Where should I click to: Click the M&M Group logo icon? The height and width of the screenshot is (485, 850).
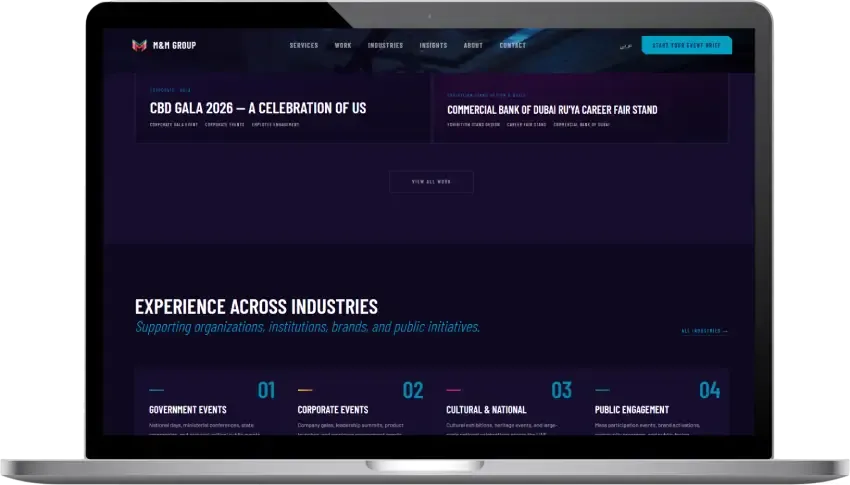pyautogui.click(x=139, y=46)
